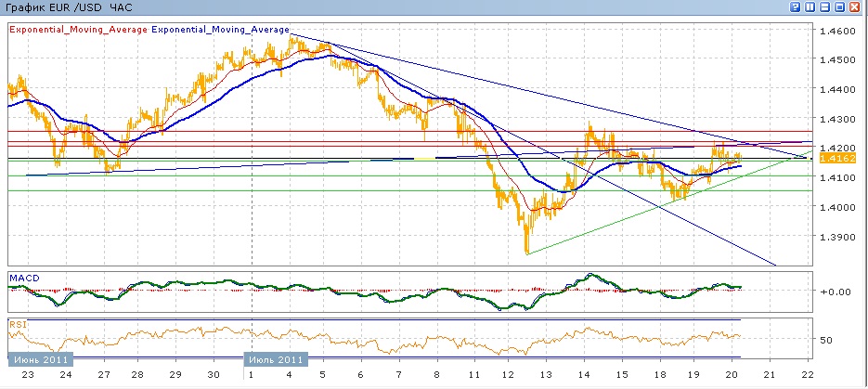Click date 14 on the time axis
The image size is (868, 389).
coord(584,375)
